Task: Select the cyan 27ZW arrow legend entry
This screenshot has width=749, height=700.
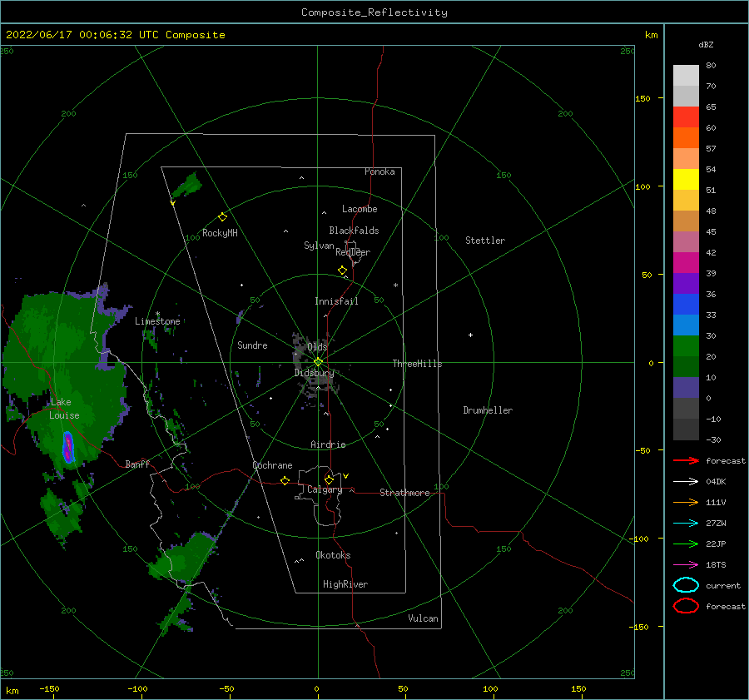Action: tap(686, 524)
